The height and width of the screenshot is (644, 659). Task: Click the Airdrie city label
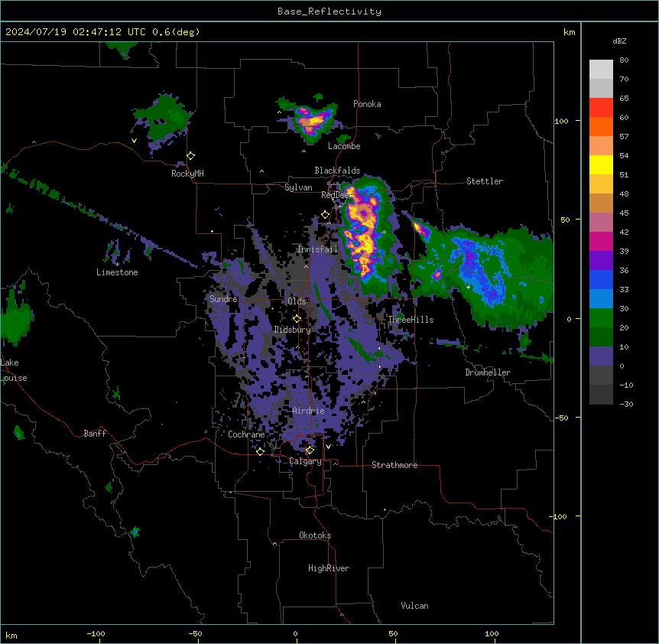click(308, 411)
